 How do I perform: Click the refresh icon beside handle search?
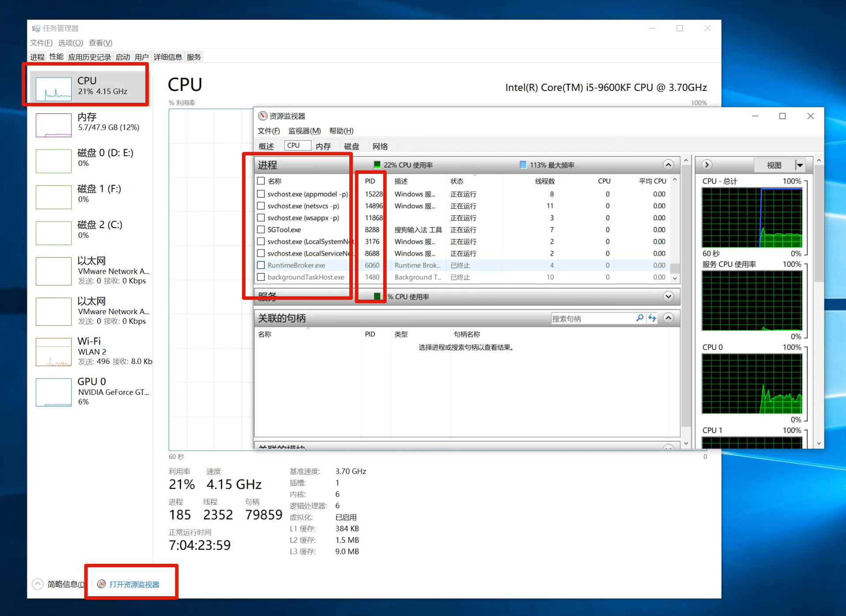pyautogui.click(x=652, y=318)
